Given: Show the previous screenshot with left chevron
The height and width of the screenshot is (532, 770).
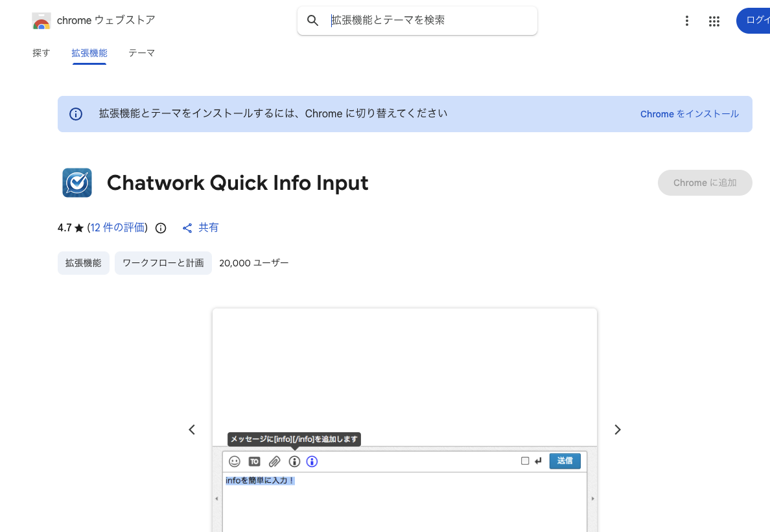Looking at the screenshot, I should point(192,430).
